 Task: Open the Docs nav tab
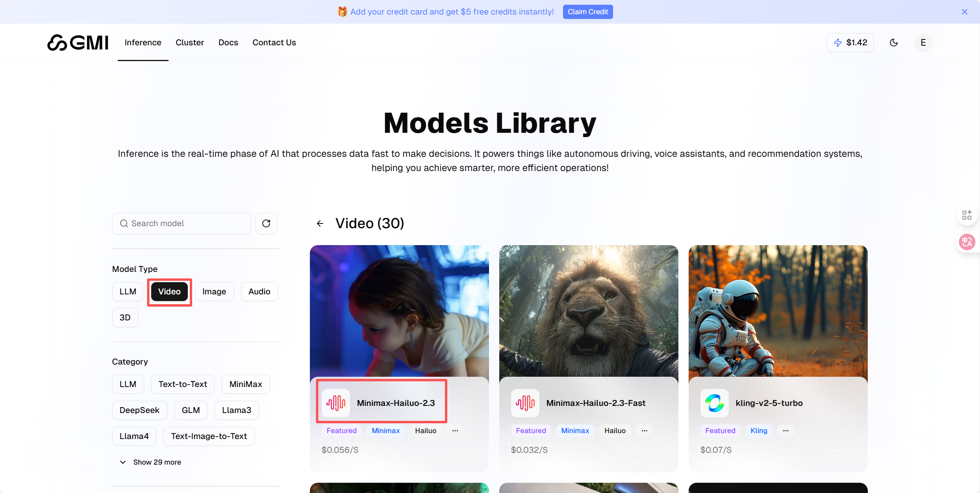click(x=228, y=43)
